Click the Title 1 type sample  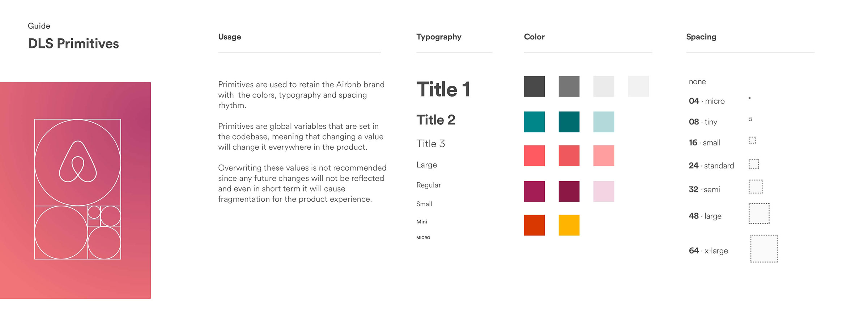click(x=443, y=89)
